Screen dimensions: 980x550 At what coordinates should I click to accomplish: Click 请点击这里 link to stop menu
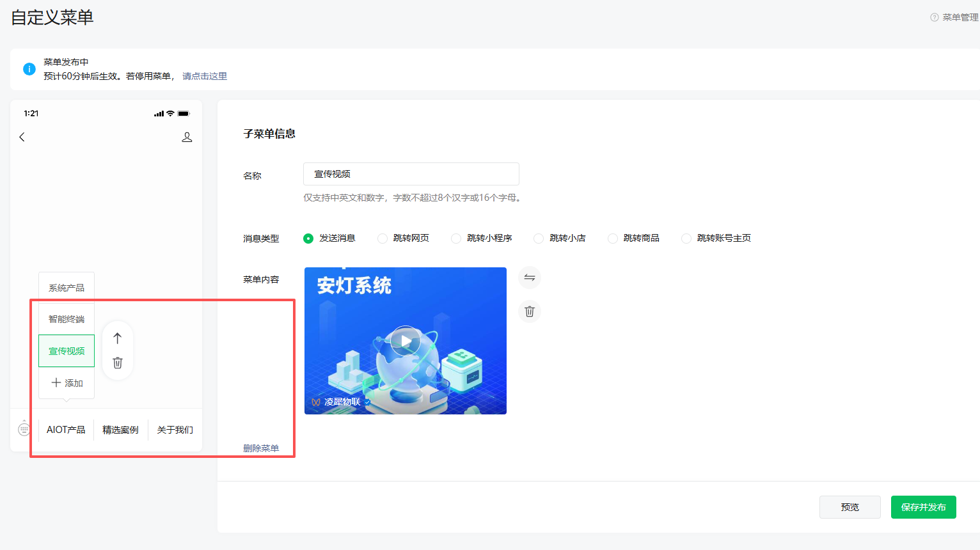click(205, 76)
